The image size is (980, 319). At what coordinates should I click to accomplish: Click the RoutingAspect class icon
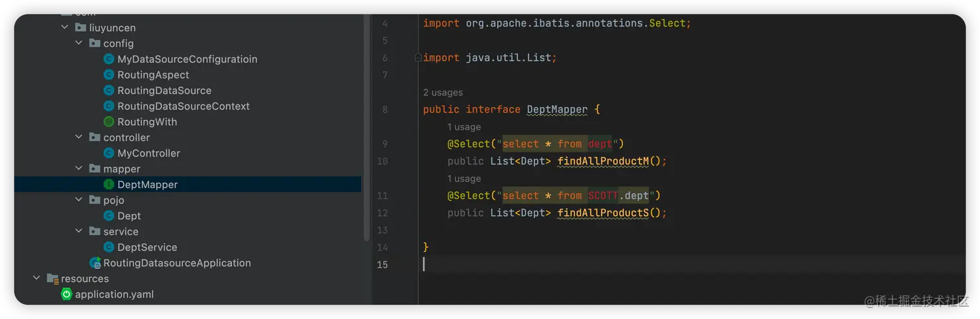(109, 75)
